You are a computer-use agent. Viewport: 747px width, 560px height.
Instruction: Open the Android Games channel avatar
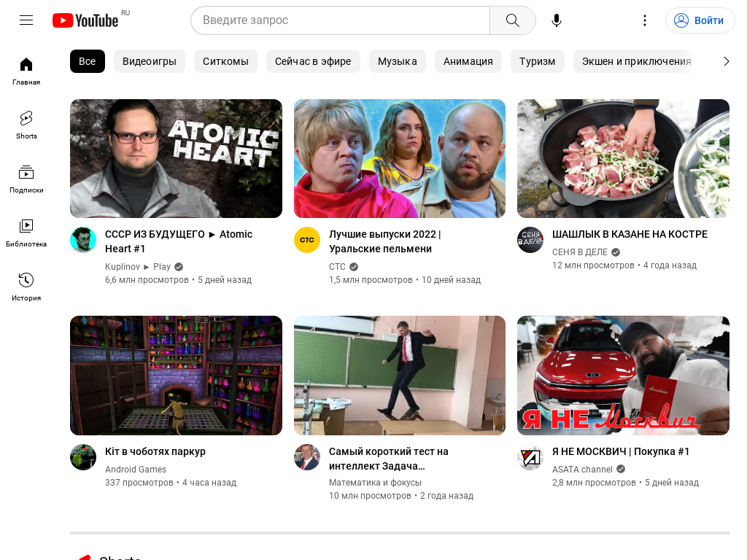tap(83, 457)
